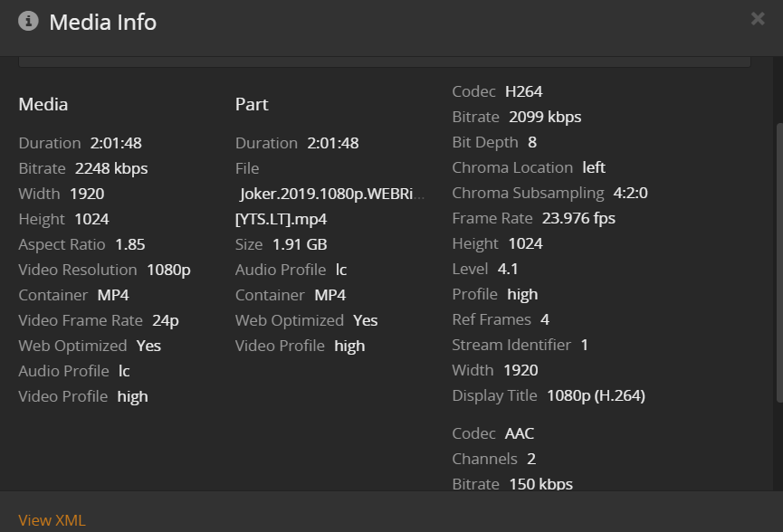The height and width of the screenshot is (532, 783).
Task: Click the Part section heading
Action: coord(252,104)
